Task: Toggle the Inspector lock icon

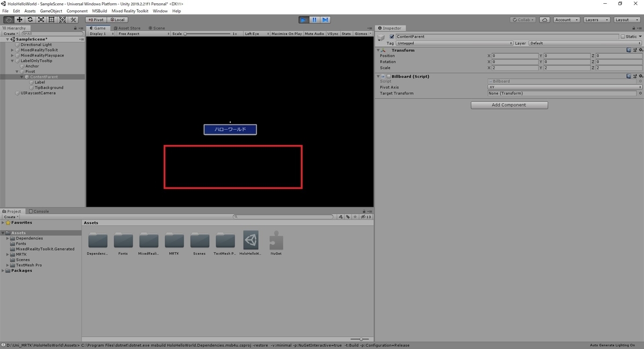Action: pyautogui.click(x=635, y=28)
